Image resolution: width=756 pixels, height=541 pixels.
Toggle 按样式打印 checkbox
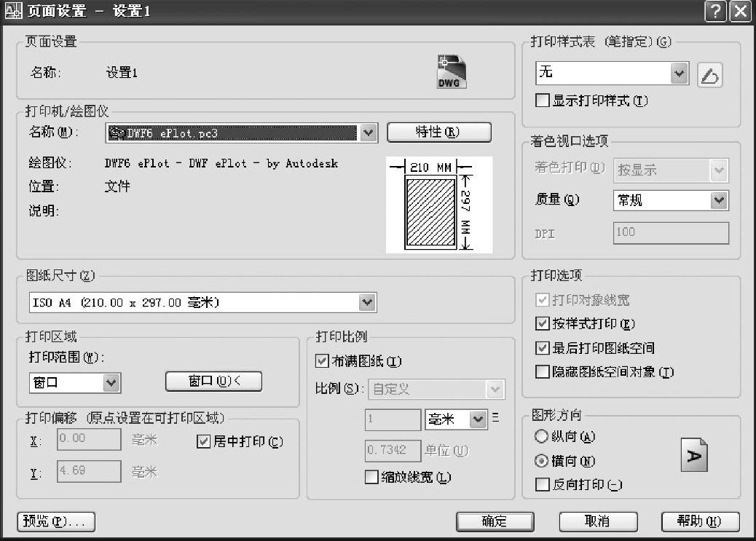click(543, 323)
